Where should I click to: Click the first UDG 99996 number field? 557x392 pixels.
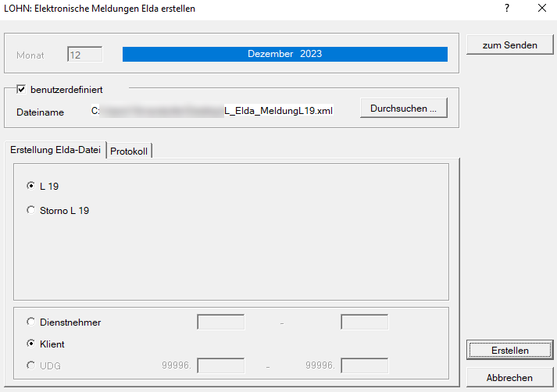(220, 365)
